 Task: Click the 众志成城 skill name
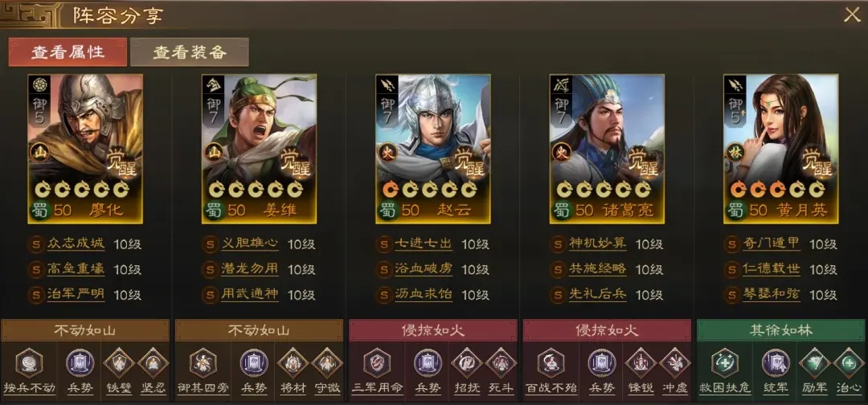coord(76,244)
